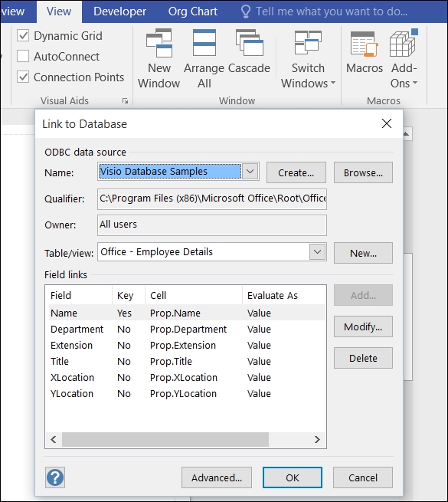Open a New Window from the ribbon
Viewport: 448px width, 502px height.
159,59
